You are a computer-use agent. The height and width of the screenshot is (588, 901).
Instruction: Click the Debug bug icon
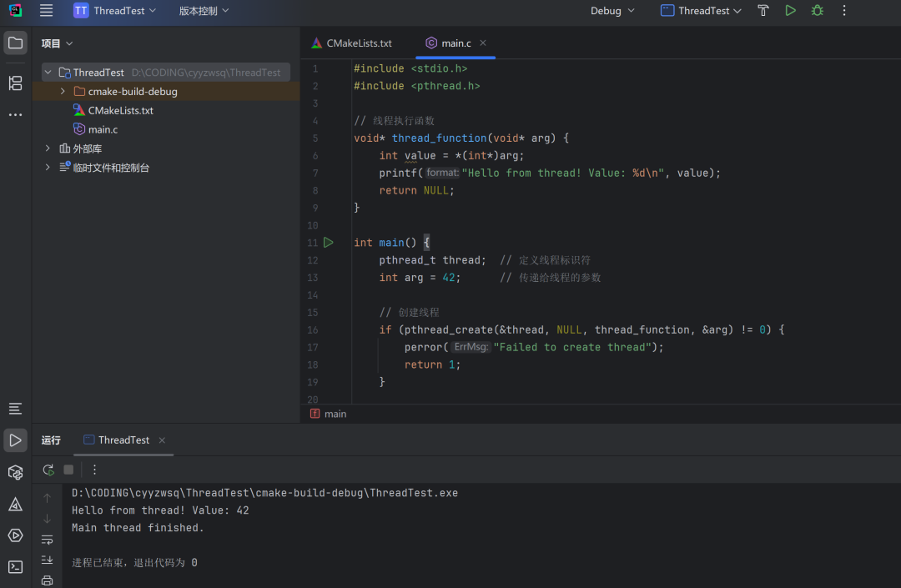pyautogui.click(x=817, y=11)
